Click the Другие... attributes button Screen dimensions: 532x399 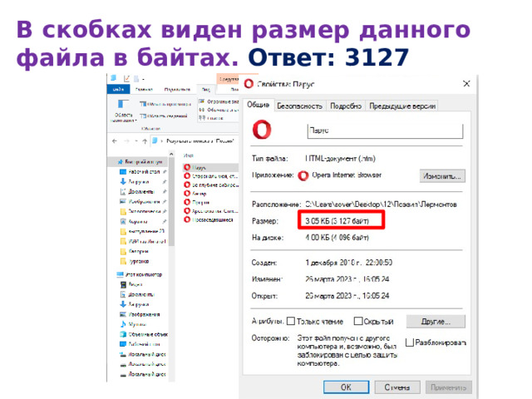[436, 322]
